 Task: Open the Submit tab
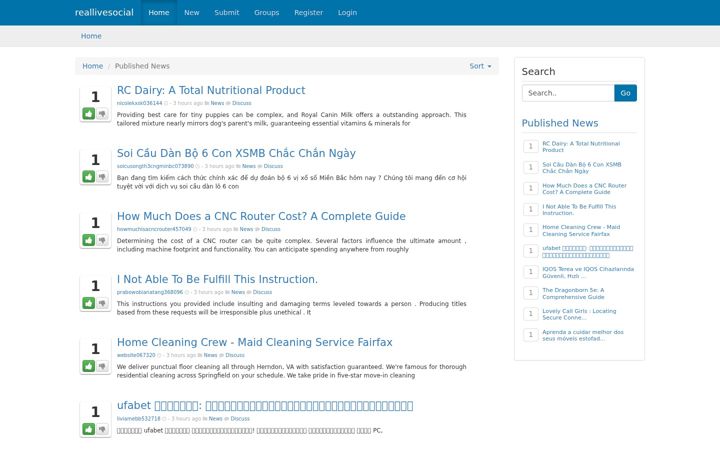226,12
